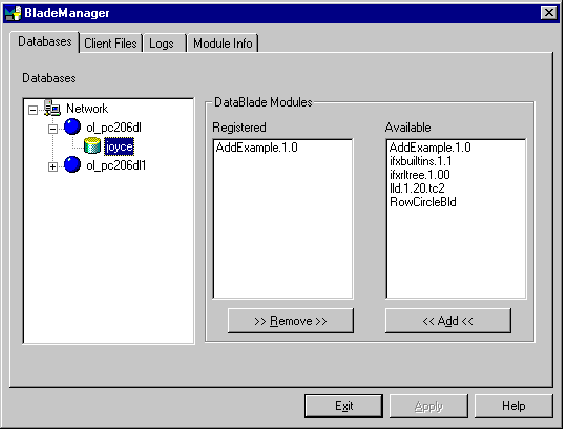
Task: Click the Help button
Action: coord(513,406)
